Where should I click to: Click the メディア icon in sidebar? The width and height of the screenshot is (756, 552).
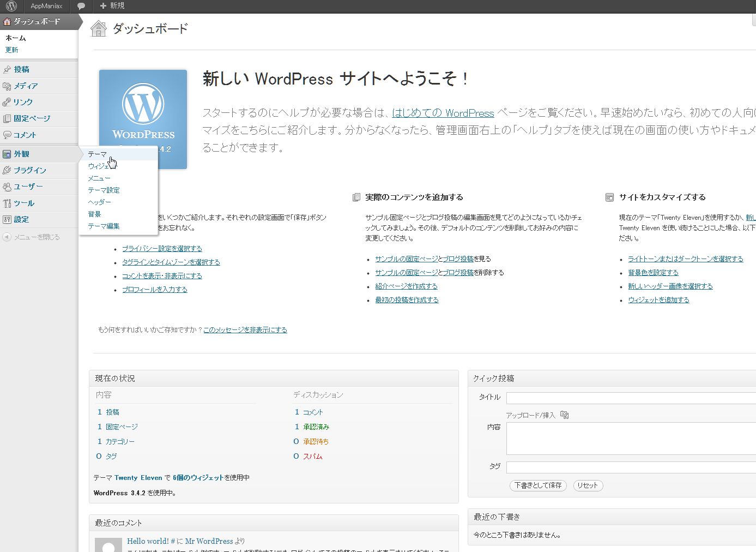pos(7,86)
